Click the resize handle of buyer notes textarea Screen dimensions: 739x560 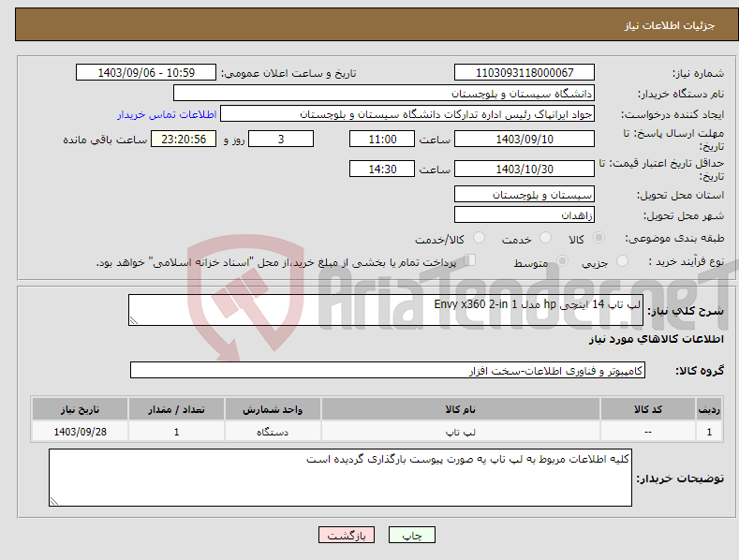54,502
